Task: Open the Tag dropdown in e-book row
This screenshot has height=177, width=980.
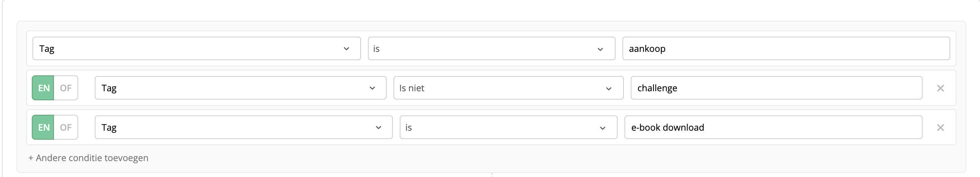Action: click(x=243, y=127)
